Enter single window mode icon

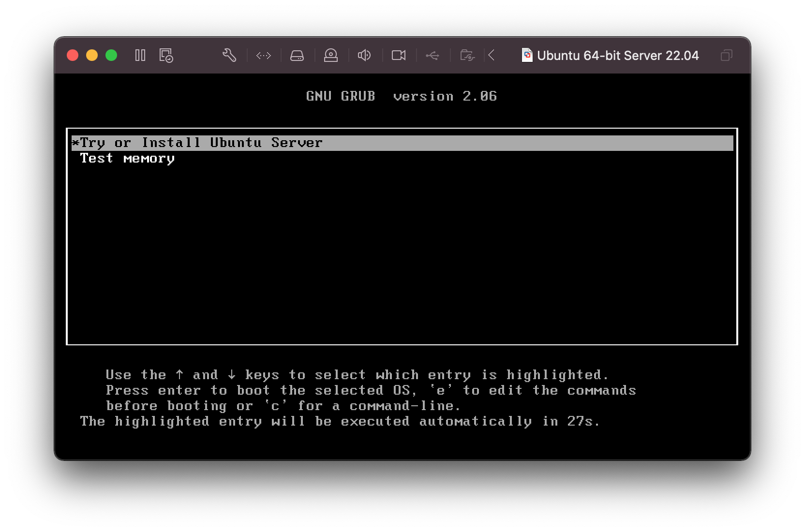click(x=726, y=55)
